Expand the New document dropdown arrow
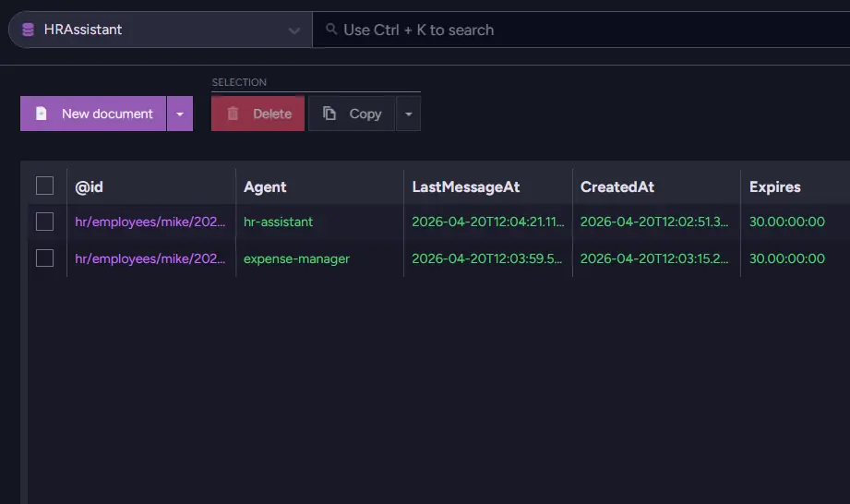 [x=180, y=114]
